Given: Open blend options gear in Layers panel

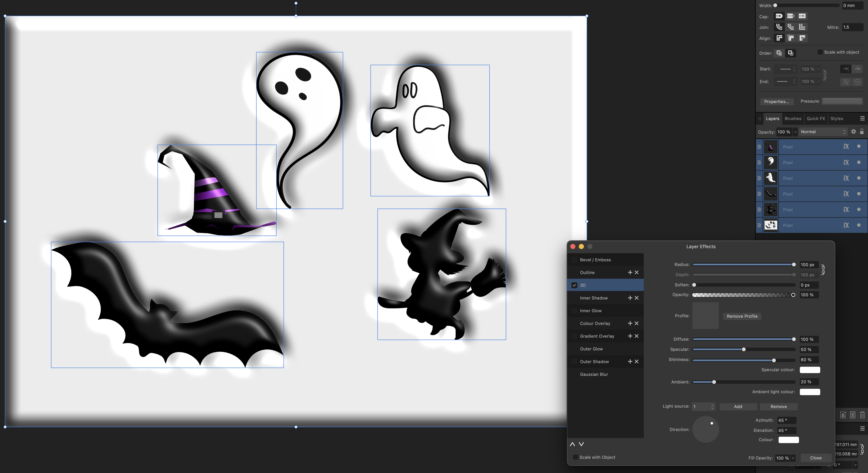Looking at the screenshot, I should [853, 132].
